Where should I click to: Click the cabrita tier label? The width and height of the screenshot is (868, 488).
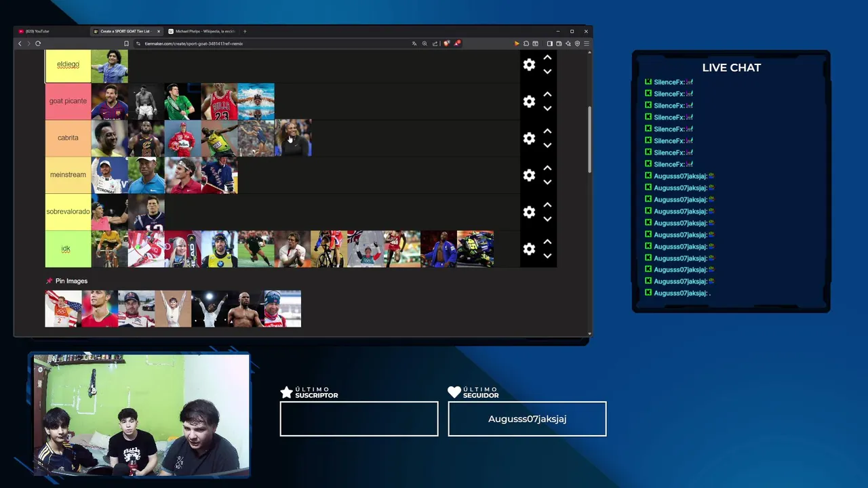point(68,138)
